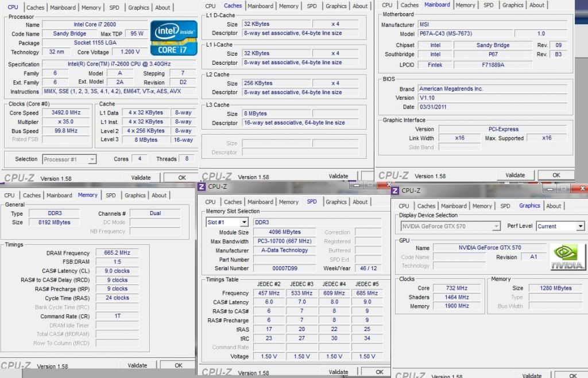
Task: Select Memory tab in the processor info window
Action: click(x=91, y=7)
